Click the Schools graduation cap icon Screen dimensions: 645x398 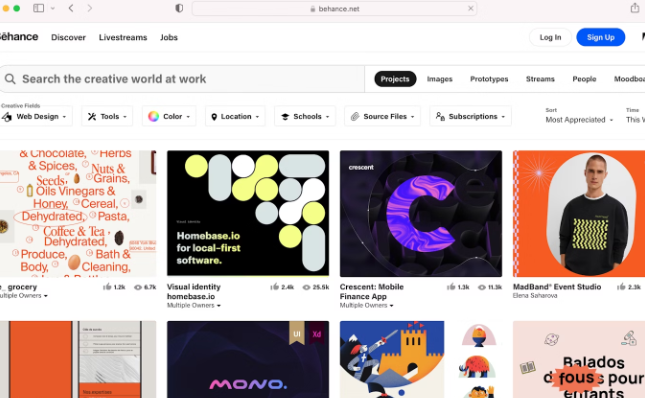click(x=285, y=117)
